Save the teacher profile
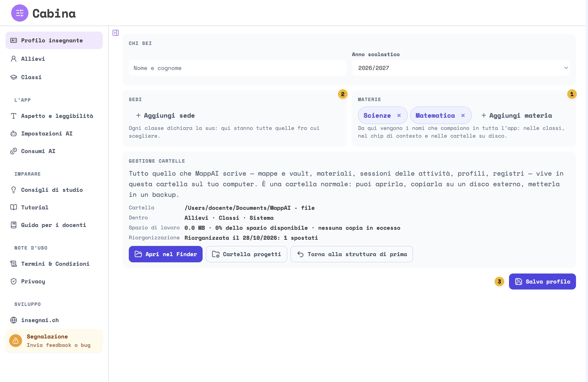The image size is (588, 382). click(x=542, y=282)
